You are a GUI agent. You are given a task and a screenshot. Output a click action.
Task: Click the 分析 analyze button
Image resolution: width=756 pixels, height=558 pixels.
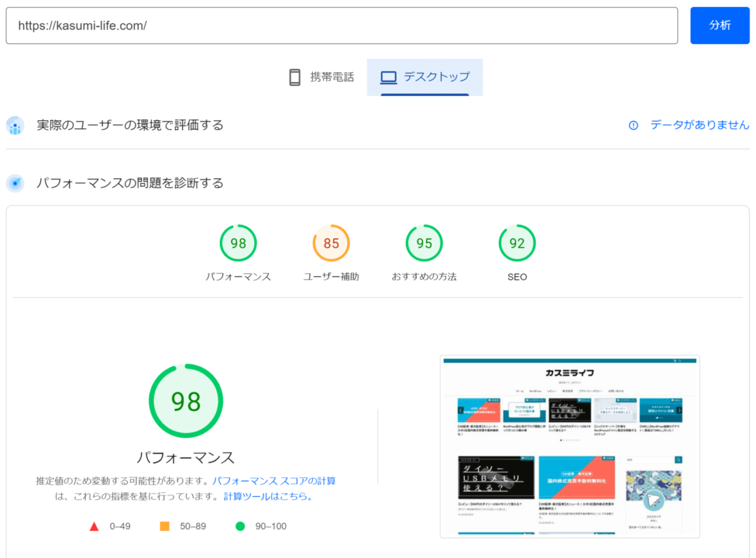point(719,25)
